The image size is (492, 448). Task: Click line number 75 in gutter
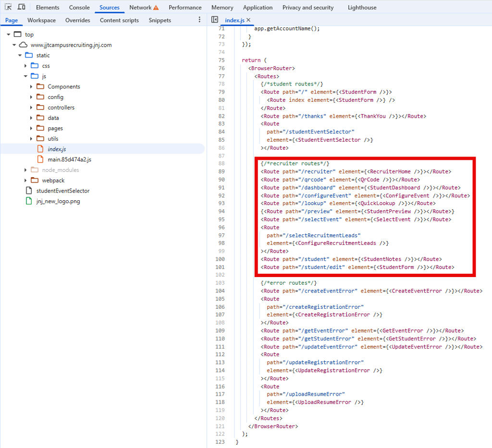tap(221, 60)
